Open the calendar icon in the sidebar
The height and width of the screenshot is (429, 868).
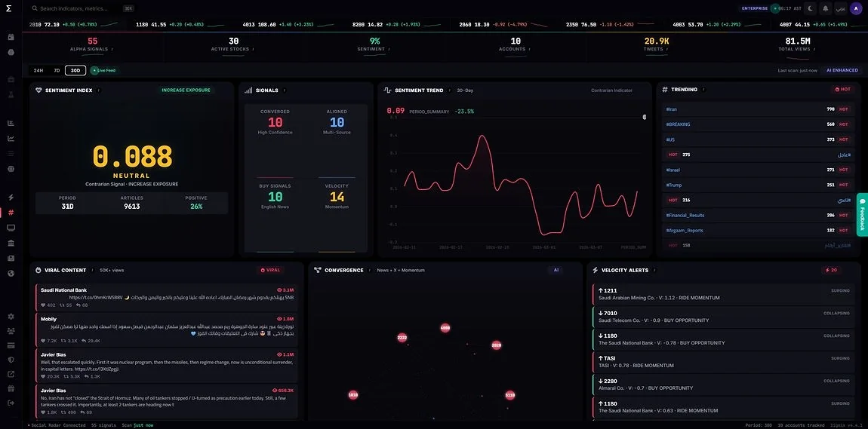(x=11, y=37)
